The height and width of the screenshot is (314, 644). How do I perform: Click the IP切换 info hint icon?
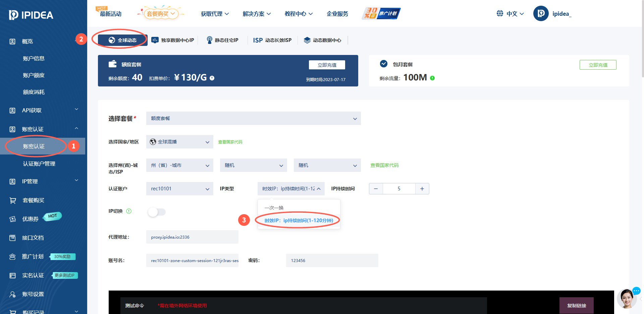tap(129, 211)
